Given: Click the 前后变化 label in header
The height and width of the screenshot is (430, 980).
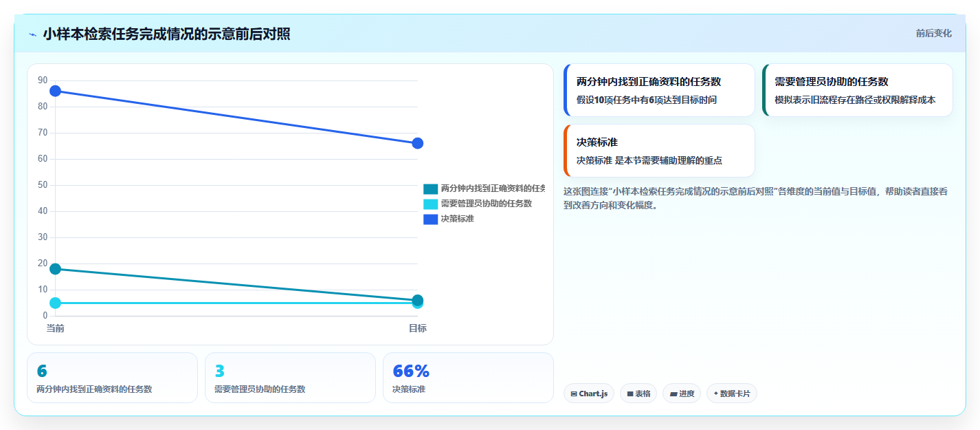Looking at the screenshot, I should click(x=933, y=33).
